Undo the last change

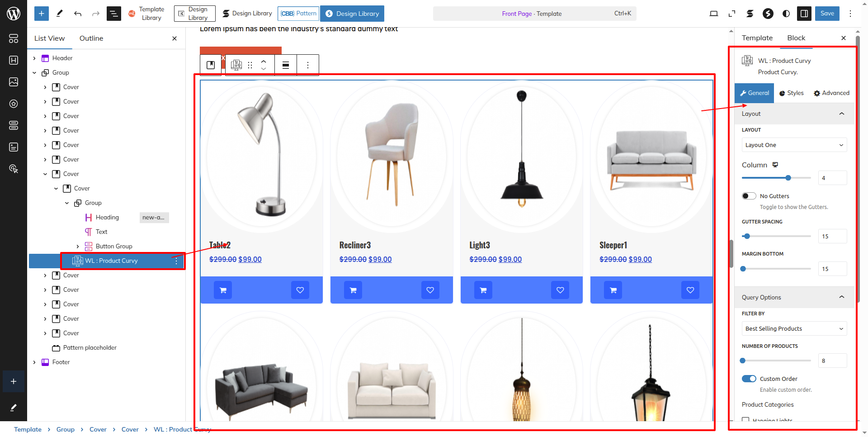pyautogui.click(x=78, y=14)
